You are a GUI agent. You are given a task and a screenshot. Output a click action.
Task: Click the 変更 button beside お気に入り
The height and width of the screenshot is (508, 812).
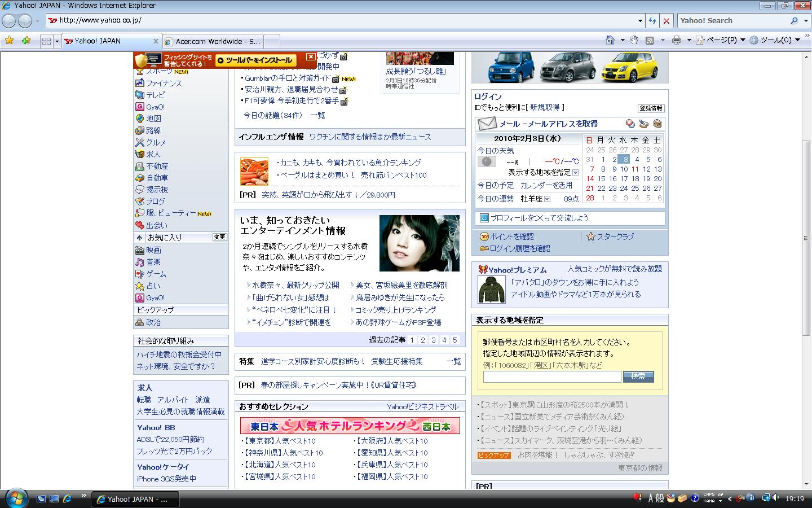tap(220, 237)
